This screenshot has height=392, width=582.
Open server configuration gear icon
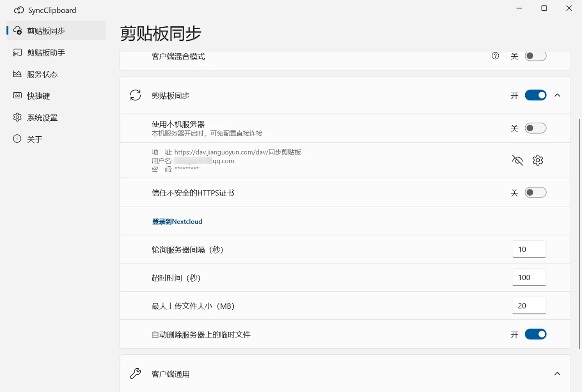pos(538,160)
